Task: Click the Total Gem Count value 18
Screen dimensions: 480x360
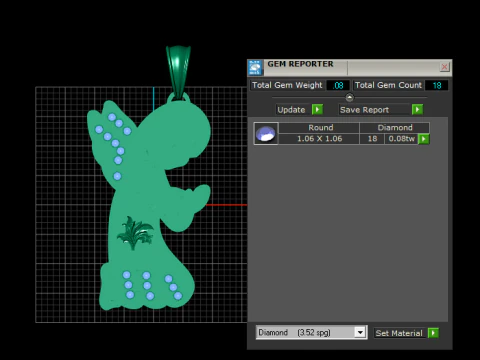Action: (x=437, y=85)
